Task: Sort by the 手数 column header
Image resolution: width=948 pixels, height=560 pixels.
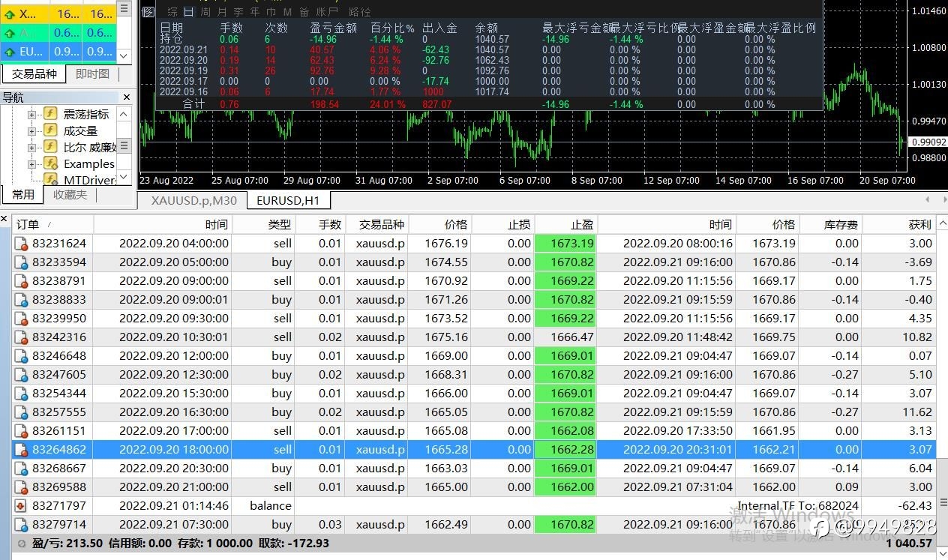Action: click(x=320, y=224)
